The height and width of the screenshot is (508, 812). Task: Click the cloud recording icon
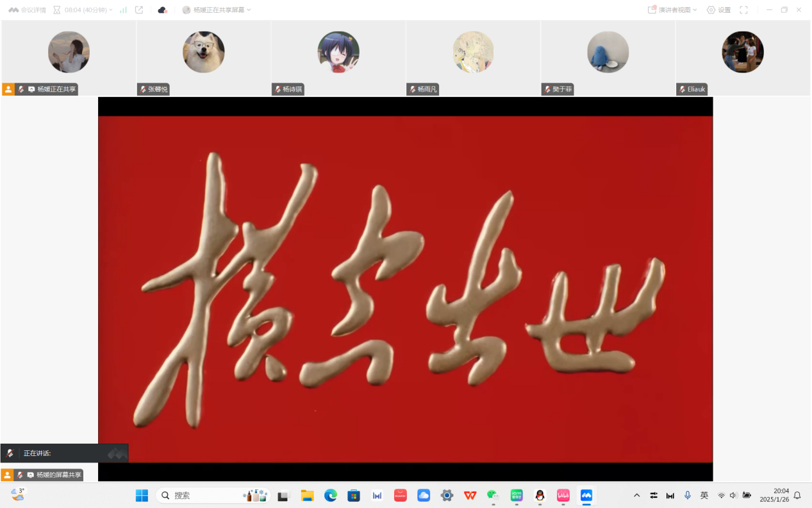tap(162, 10)
